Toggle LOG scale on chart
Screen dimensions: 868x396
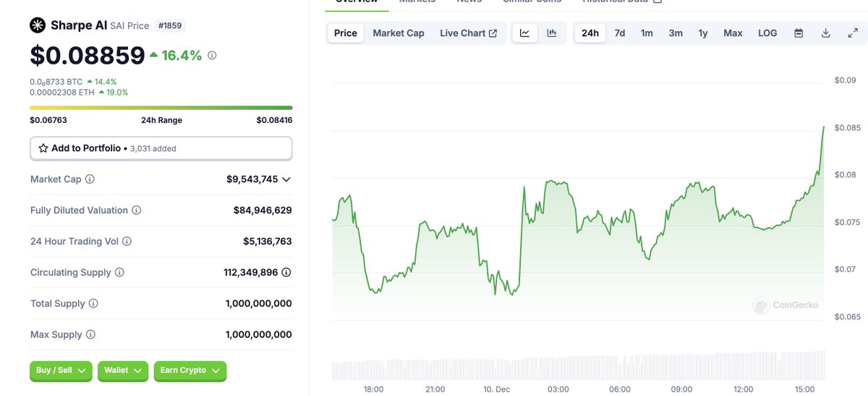(x=767, y=33)
